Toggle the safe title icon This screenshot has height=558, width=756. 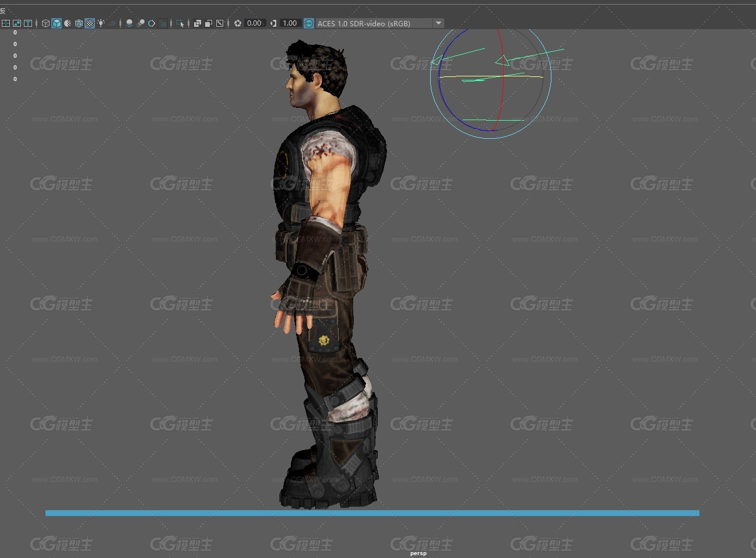27,23
